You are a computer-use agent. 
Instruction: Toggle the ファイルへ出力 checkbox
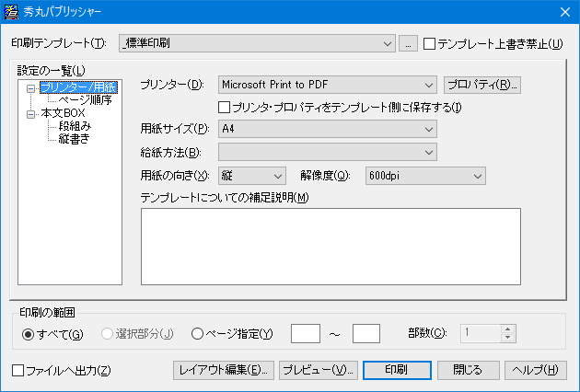tap(18, 370)
